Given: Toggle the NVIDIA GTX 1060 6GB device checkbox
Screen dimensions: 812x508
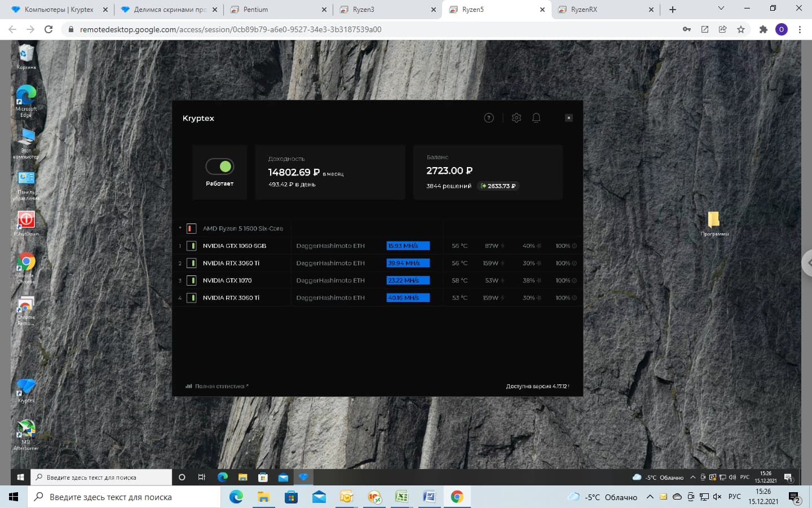Looking at the screenshot, I should pyautogui.click(x=192, y=246).
